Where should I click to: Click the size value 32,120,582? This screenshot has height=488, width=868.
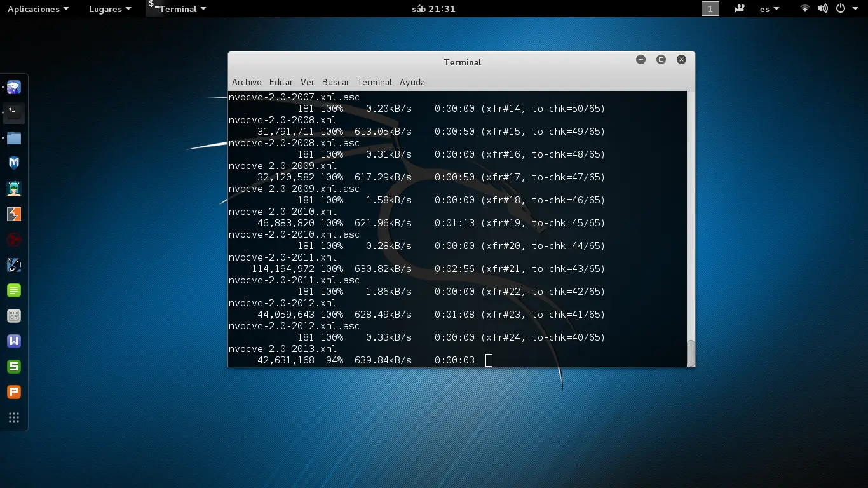(x=286, y=177)
